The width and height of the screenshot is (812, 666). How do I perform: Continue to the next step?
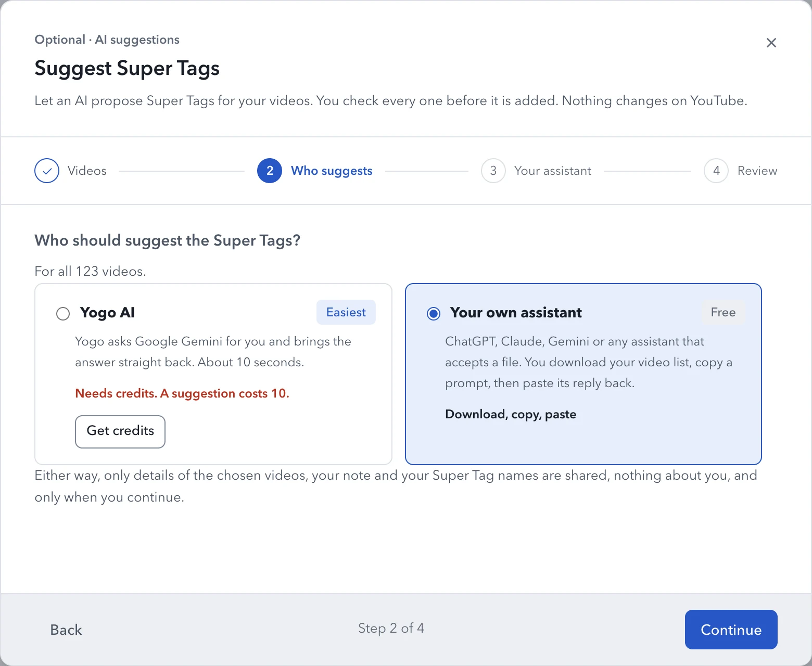731,630
